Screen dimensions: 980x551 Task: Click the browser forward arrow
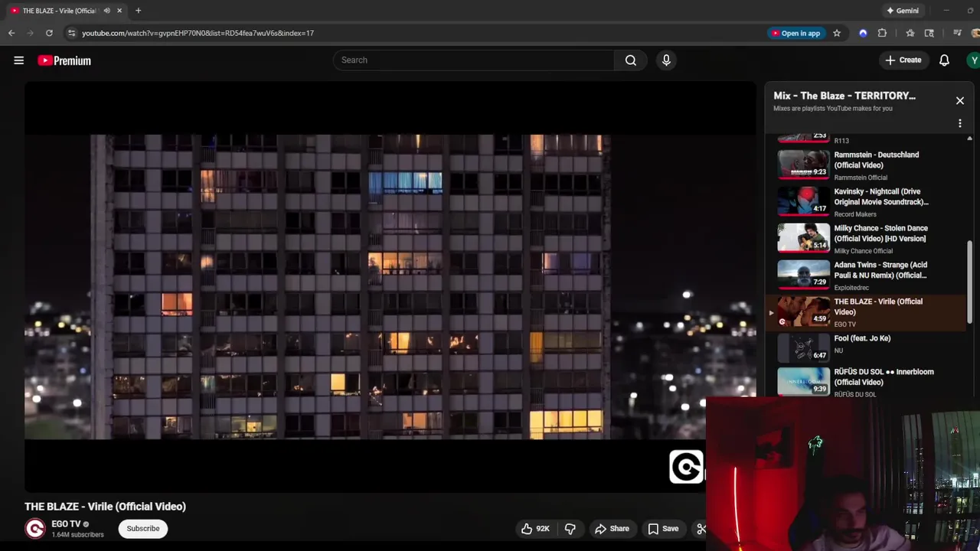pyautogui.click(x=31, y=33)
